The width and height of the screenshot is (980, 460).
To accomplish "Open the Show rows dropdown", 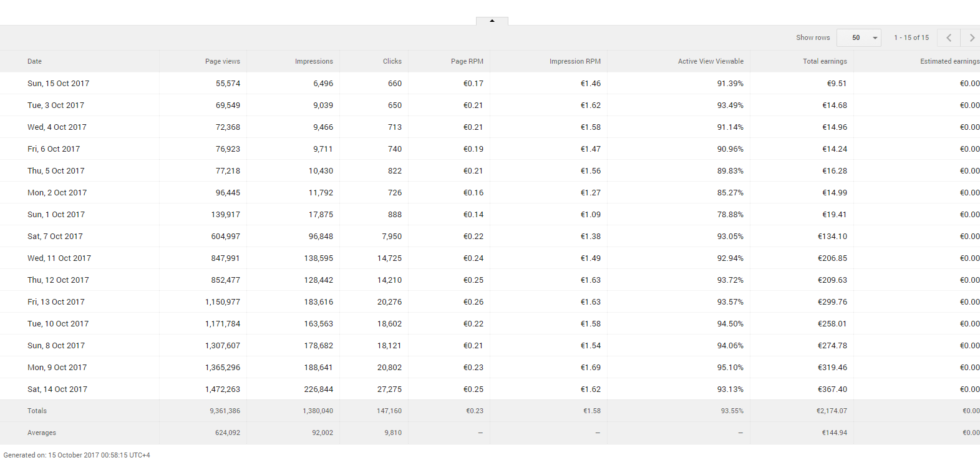I will (858, 37).
